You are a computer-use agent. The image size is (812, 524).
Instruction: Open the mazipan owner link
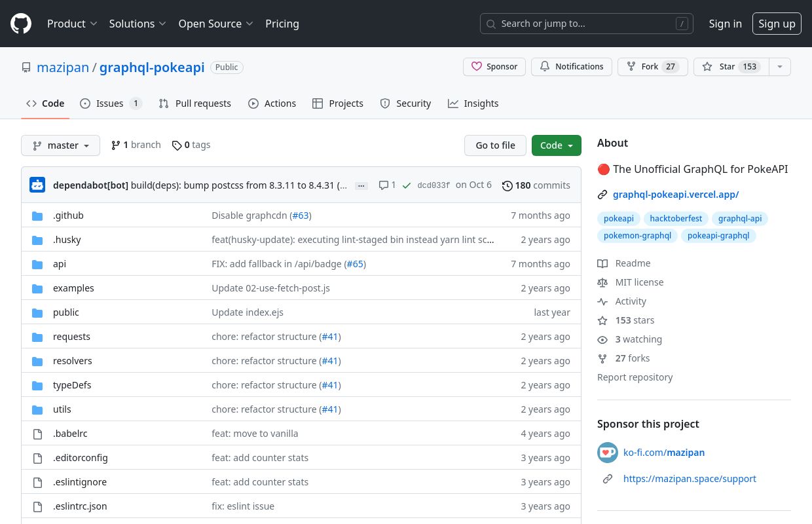pyautogui.click(x=63, y=67)
